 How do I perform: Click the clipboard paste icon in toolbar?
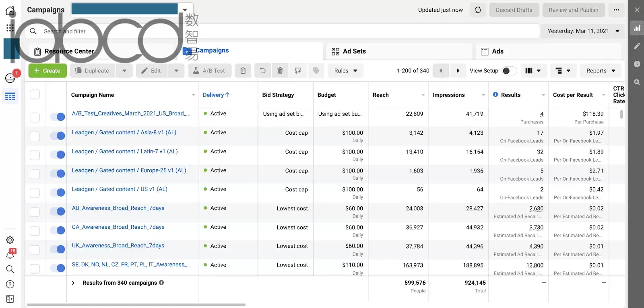pos(243,71)
